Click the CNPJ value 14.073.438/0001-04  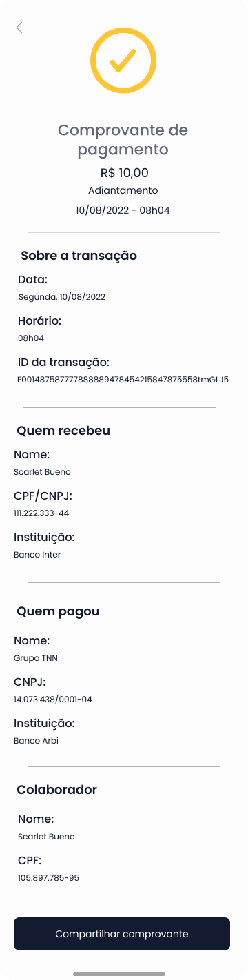coord(53,700)
